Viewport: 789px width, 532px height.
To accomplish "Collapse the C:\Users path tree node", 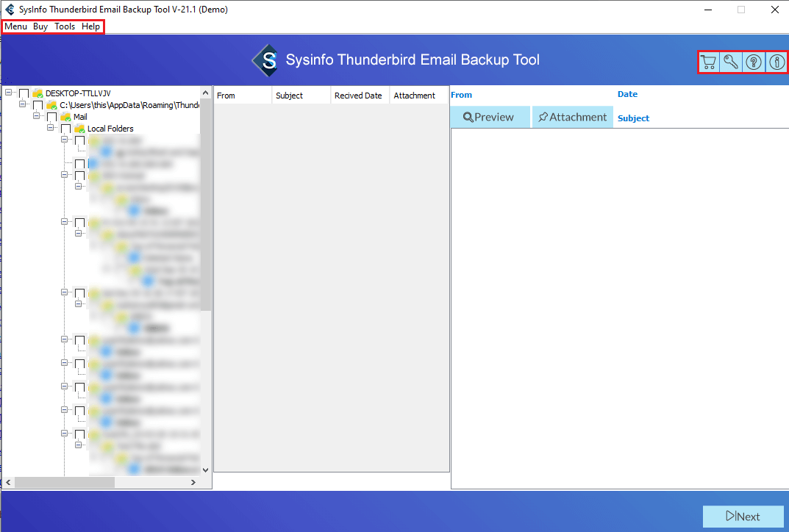I will 22,104.
